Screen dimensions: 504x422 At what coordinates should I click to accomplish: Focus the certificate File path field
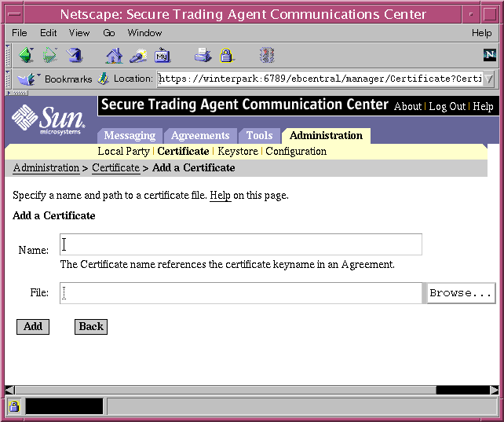click(241, 293)
